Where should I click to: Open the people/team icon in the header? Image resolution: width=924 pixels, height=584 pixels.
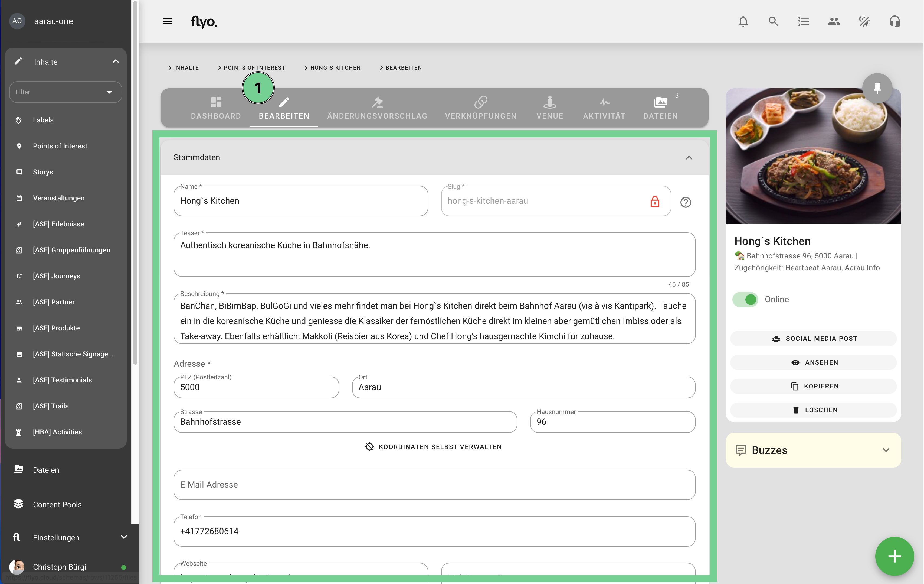(834, 21)
